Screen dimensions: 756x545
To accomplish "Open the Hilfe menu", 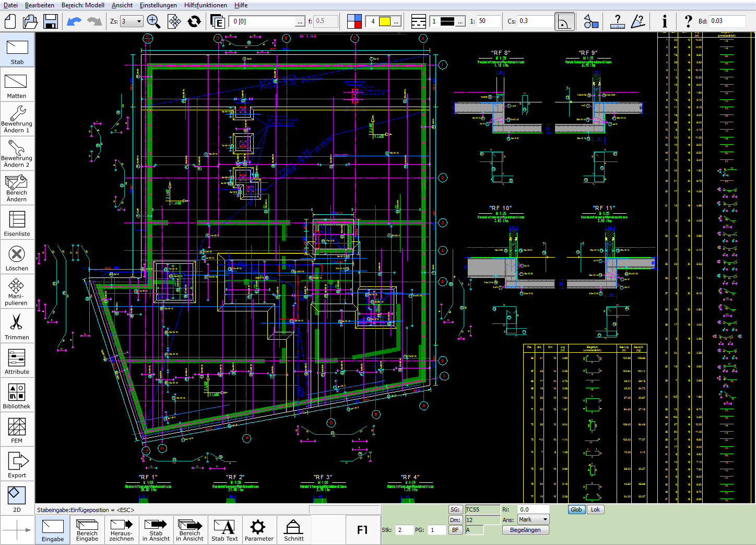I will pos(241,5).
